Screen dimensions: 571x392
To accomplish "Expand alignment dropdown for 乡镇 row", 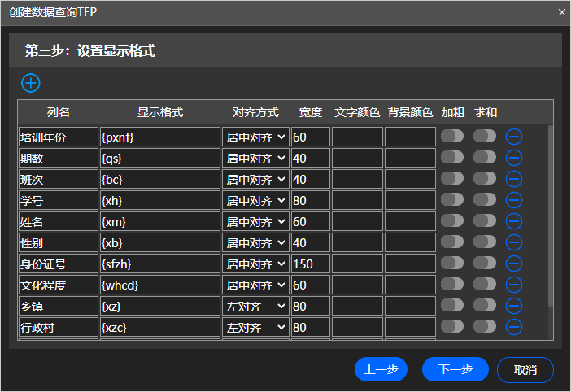I will click(x=255, y=306).
